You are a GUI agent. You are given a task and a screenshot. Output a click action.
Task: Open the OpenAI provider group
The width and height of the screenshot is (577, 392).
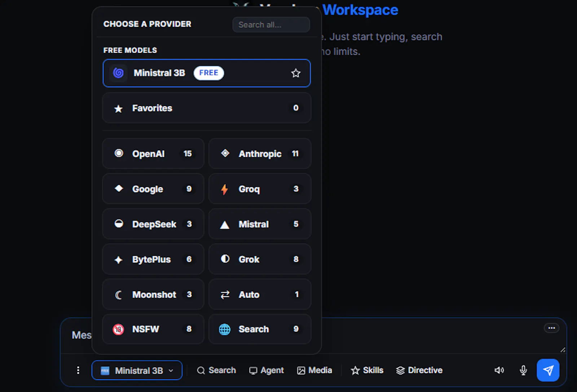[153, 153]
